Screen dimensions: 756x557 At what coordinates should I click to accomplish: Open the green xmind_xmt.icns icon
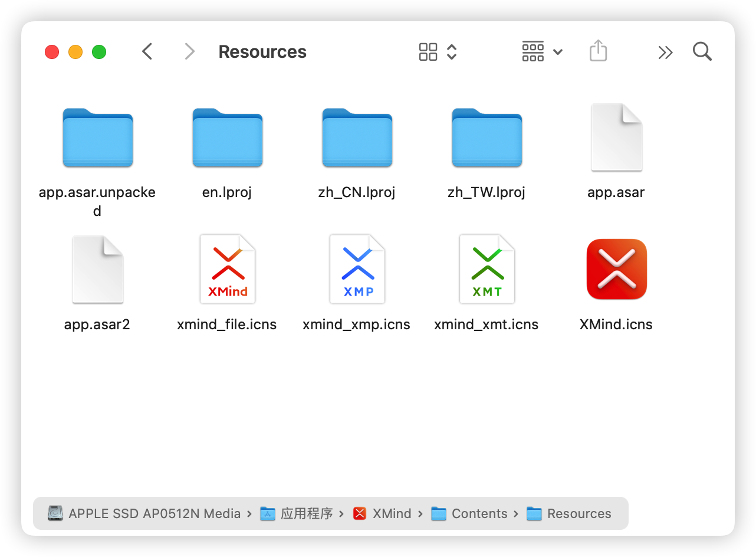click(x=487, y=268)
